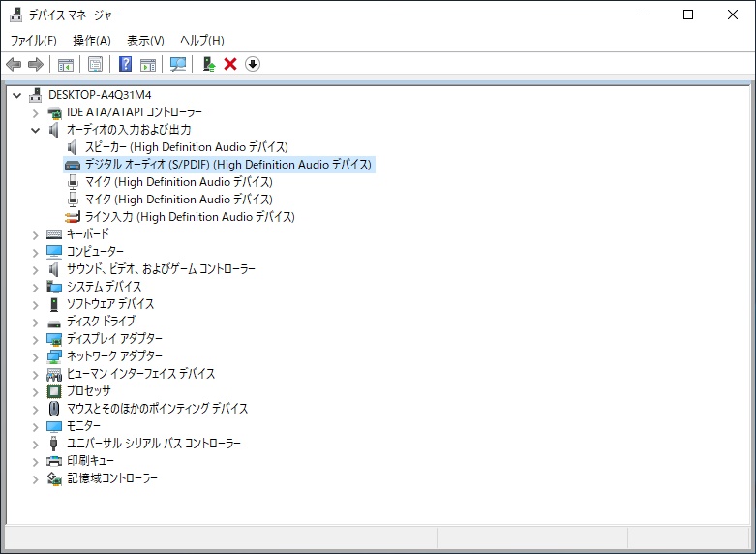
Task: Click the Forward arrow toolbar icon
Action: pos(36,64)
